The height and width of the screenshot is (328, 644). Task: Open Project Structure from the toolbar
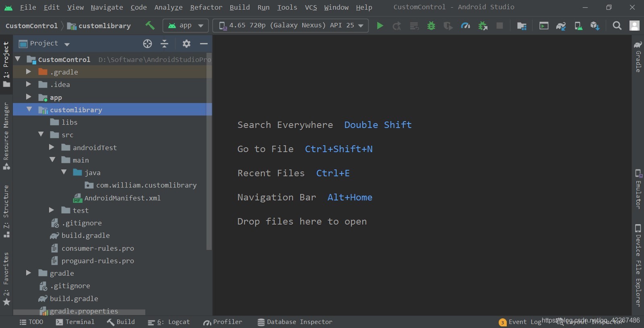[x=522, y=26]
